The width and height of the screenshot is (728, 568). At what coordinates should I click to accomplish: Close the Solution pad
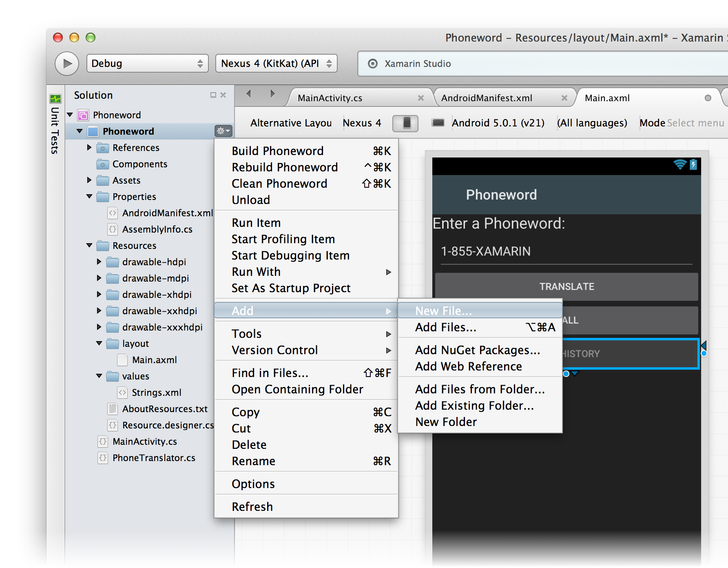click(223, 95)
